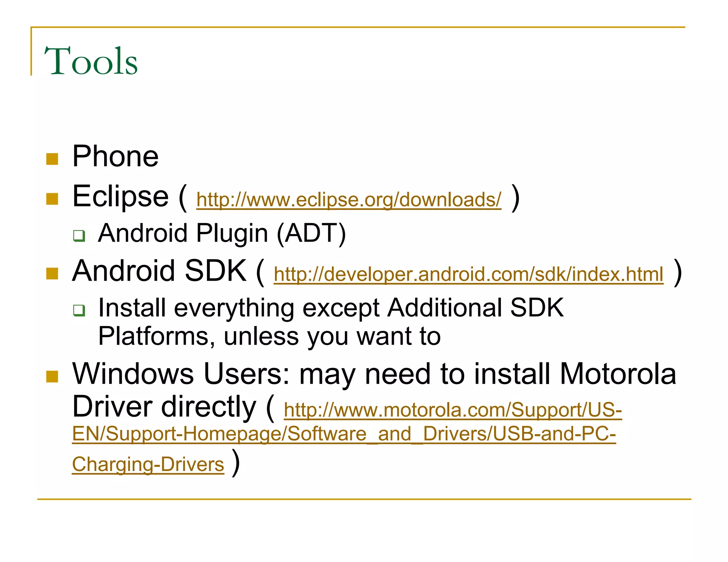Select the slide title 'Tools'
The width and height of the screenshot is (728, 562).
(91, 61)
